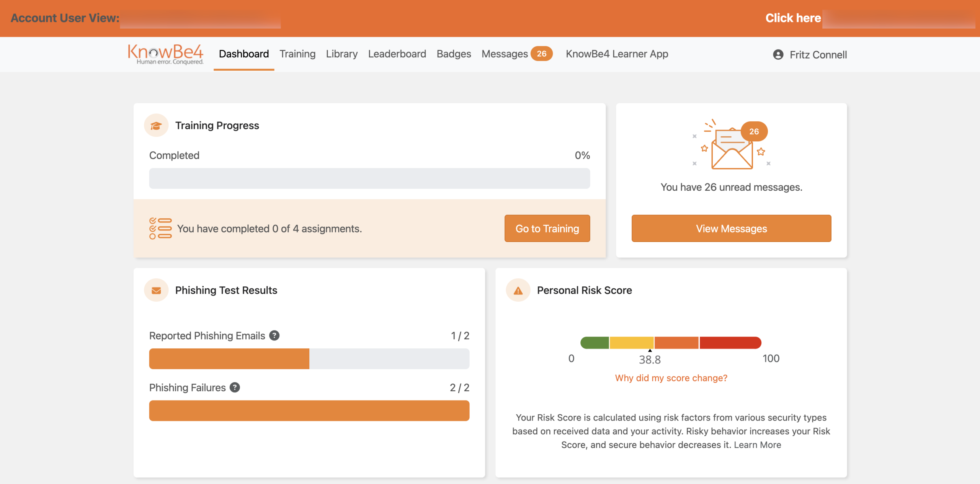Screen dimensions: 980x484
Task: Click the KnowBe4 logo
Action: click(165, 54)
